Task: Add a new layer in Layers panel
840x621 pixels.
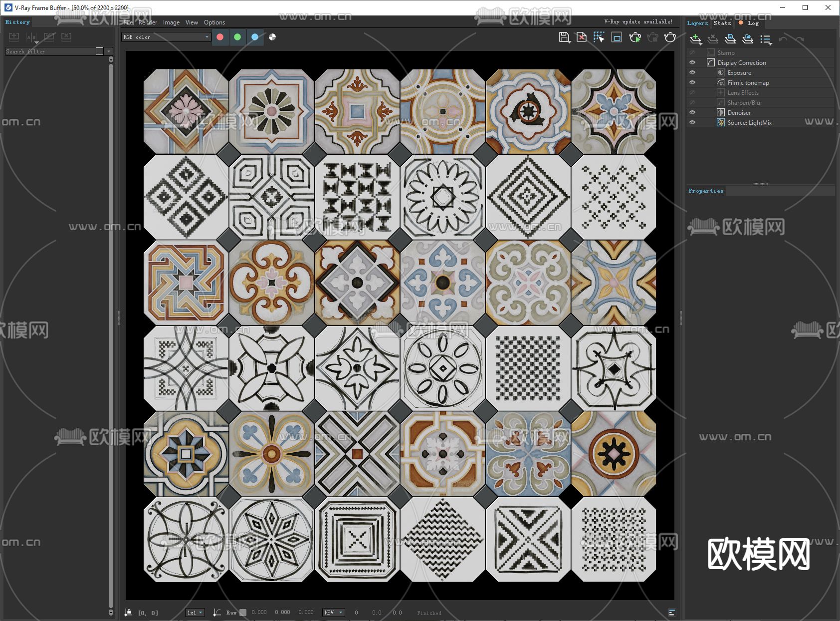Action: [x=695, y=39]
